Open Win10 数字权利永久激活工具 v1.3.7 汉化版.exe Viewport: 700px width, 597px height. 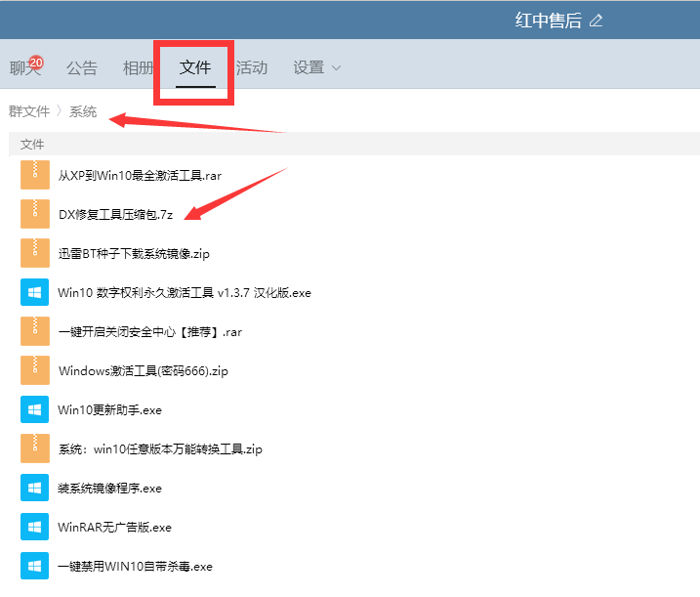point(185,293)
